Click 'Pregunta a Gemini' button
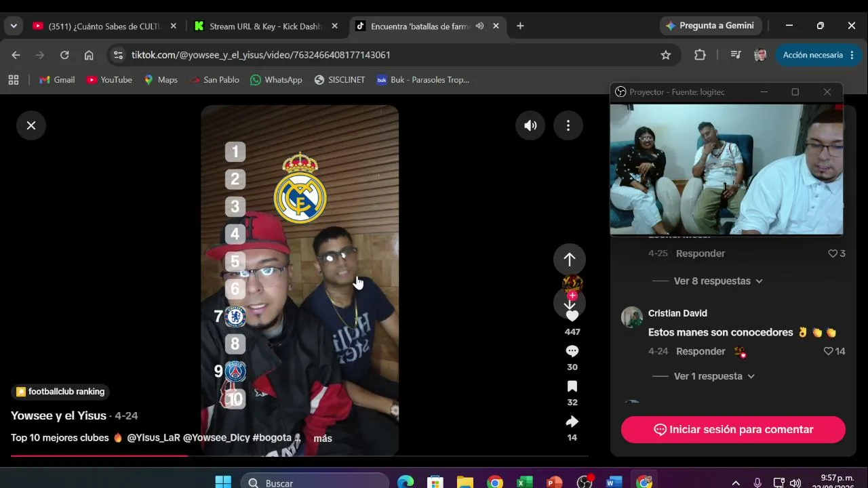Viewport: 868px width, 488px height. (x=710, y=26)
